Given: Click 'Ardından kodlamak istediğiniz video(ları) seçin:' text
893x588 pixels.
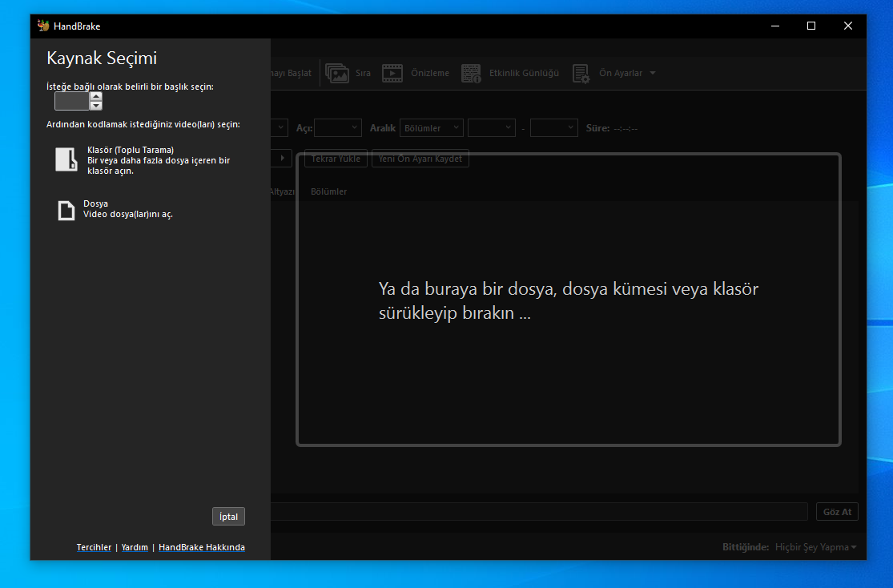Looking at the screenshot, I should tap(143, 124).
